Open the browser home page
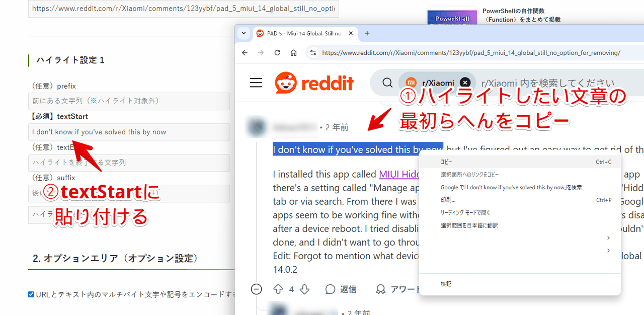This screenshot has width=644, height=315. [294, 52]
